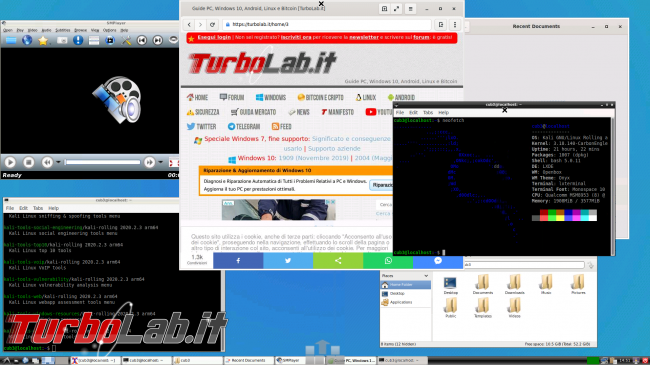Share page via WhatsApp button
The image size is (650, 365).
pyautogui.click(x=388, y=260)
